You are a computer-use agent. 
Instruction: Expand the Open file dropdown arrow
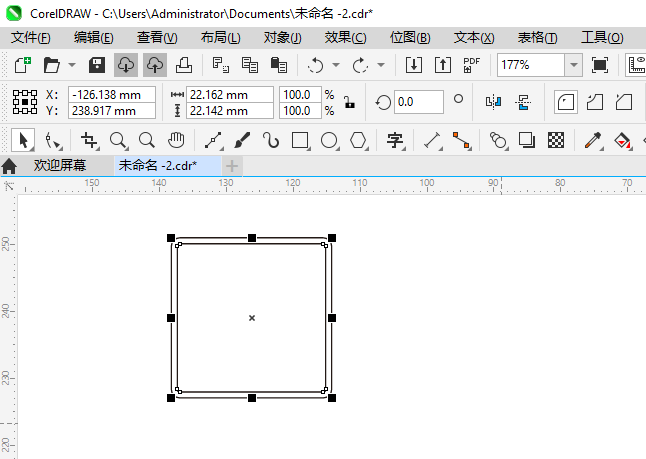[72, 65]
